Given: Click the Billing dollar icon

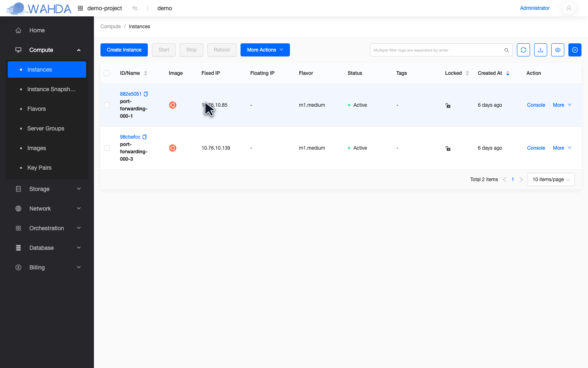Looking at the screenshot, I should point(18,267).
